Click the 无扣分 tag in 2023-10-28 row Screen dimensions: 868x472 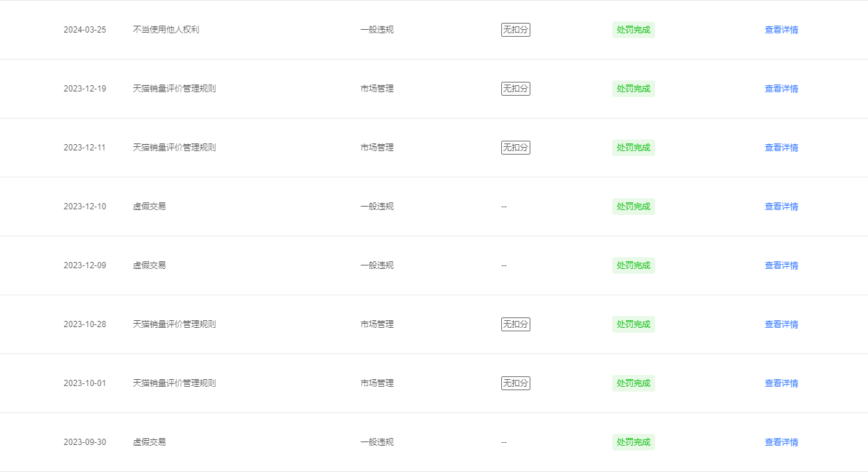pos(516,324)
